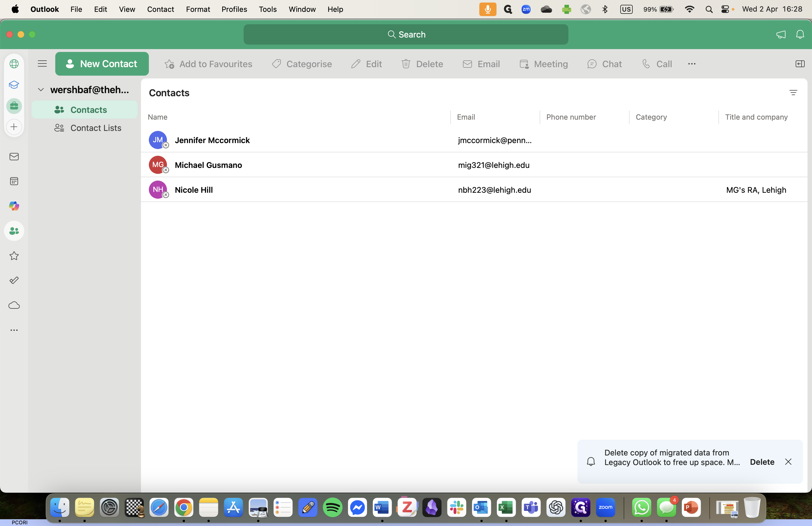Sort by Phone number column header
Screen dimensions: 812x526
click(571, 117)
